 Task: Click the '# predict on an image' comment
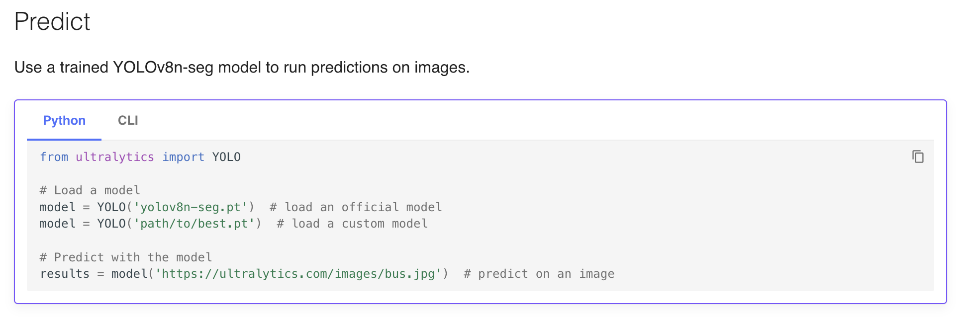[x=539, y=274]
